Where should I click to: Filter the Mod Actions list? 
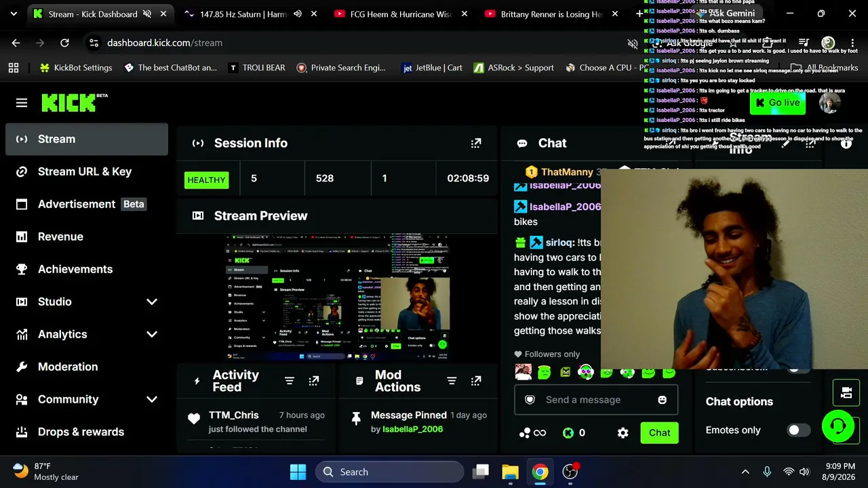pyautogui.click(x=452, y=381)
